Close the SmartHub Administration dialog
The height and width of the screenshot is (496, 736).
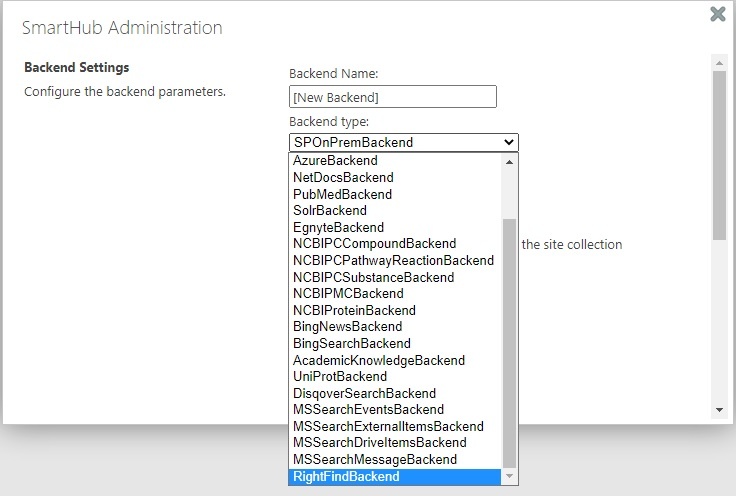point(717,14)
